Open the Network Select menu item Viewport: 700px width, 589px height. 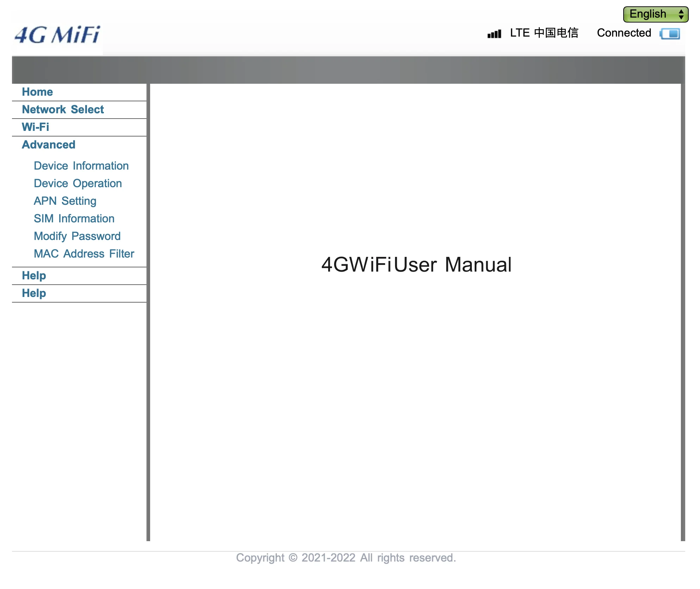coord(63,109)
